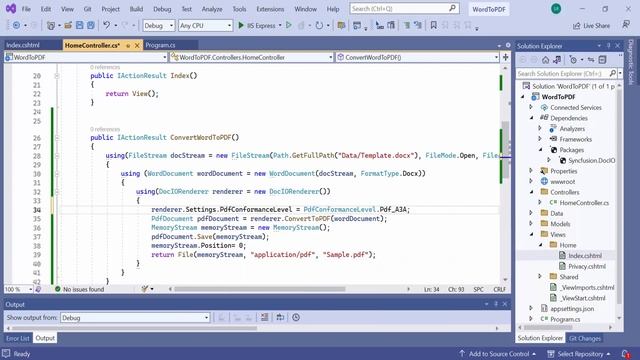640x360 pixels.
Task: Click the split editor plus icon
Action: tap(505, 57)
